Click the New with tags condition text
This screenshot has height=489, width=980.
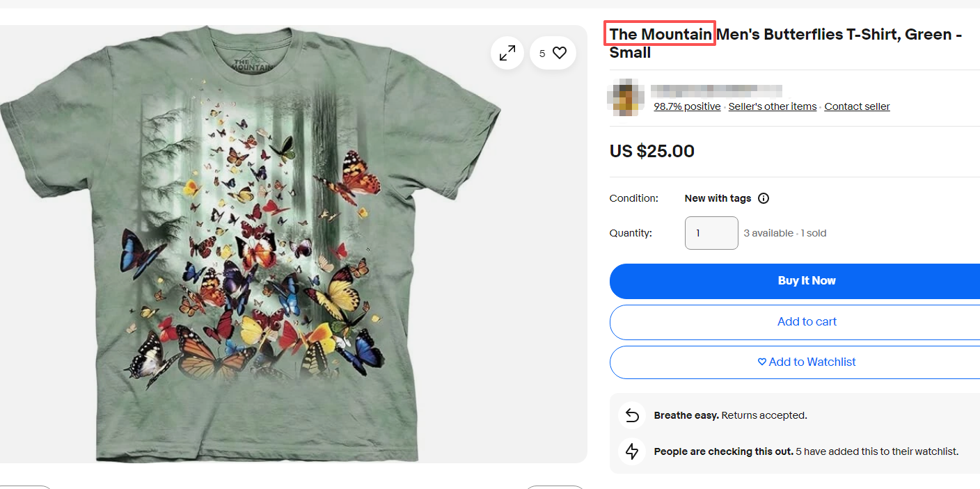tap(718, 198)
